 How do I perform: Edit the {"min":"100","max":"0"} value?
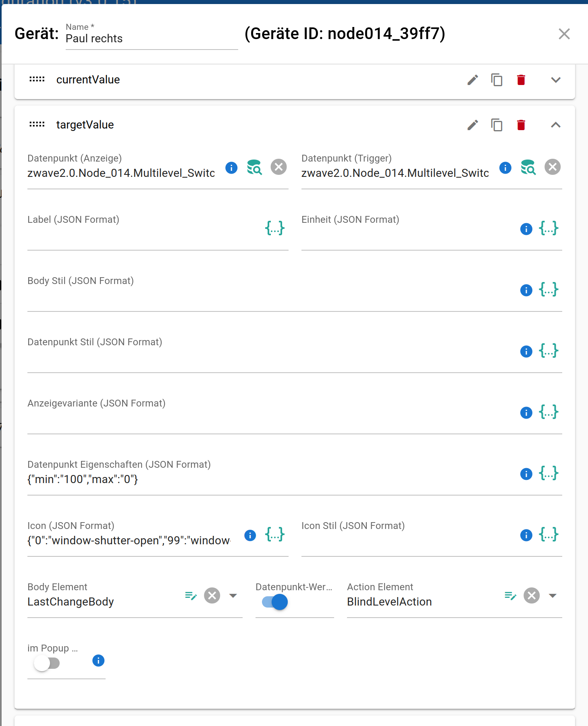[271, 479]
